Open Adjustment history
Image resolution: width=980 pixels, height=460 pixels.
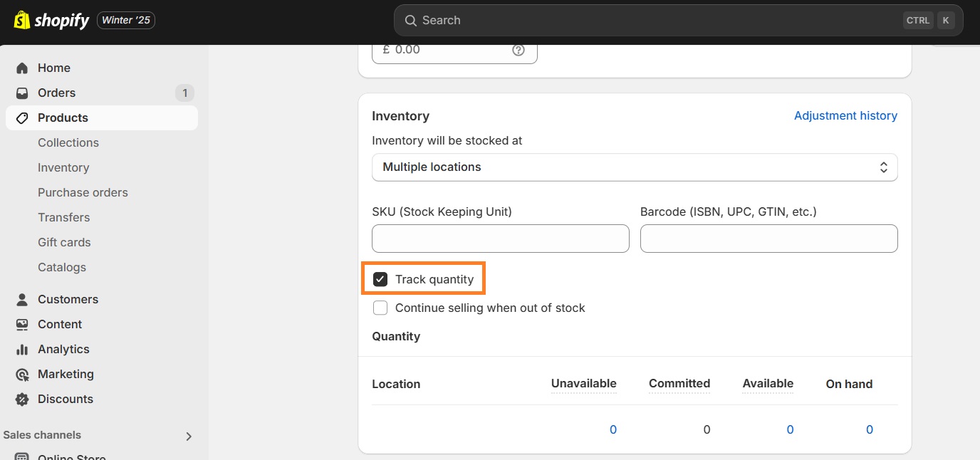pyautogui.click(x=845, y=115)
